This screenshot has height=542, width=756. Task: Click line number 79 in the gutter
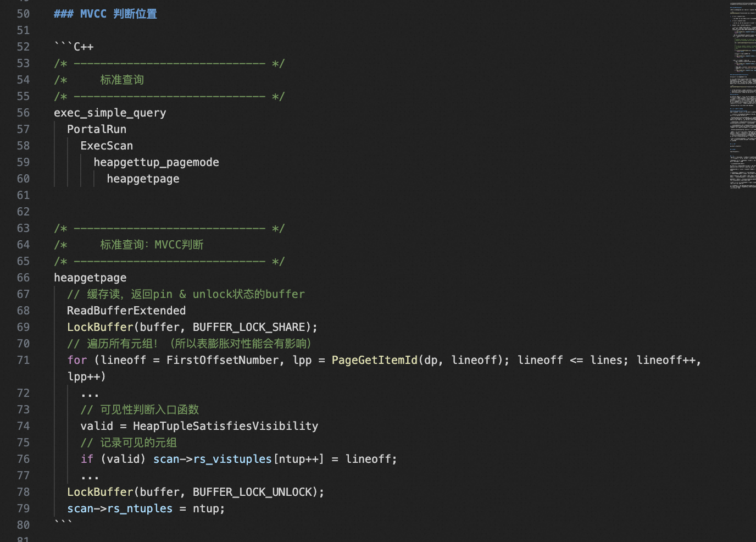pyautogui.click(x=23, y=508)
